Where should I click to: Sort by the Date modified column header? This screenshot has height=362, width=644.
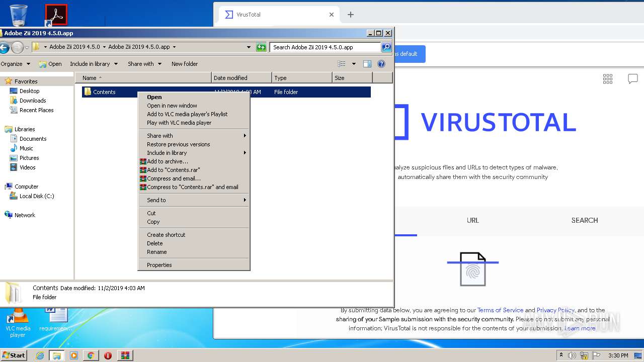(242, 78)
